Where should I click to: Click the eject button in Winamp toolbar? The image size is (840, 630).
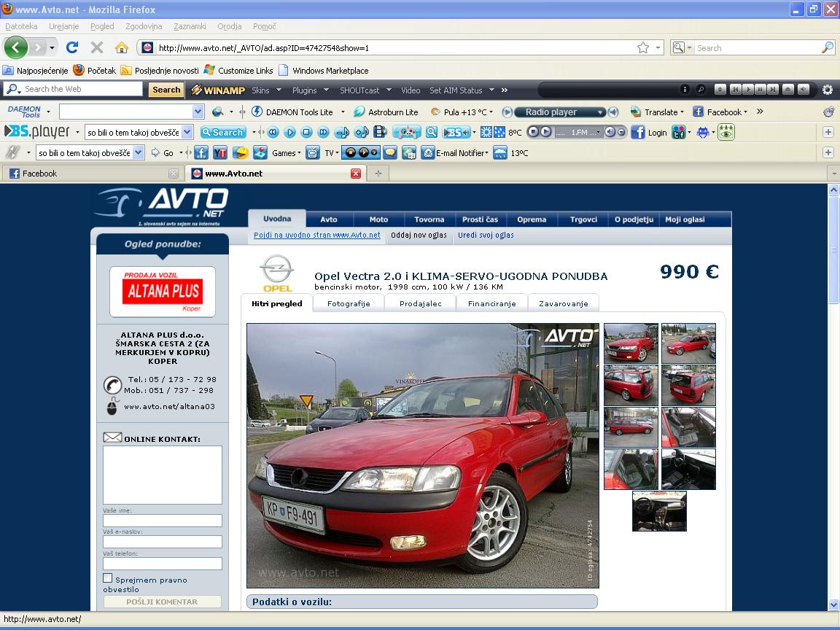tap(787, 90)
